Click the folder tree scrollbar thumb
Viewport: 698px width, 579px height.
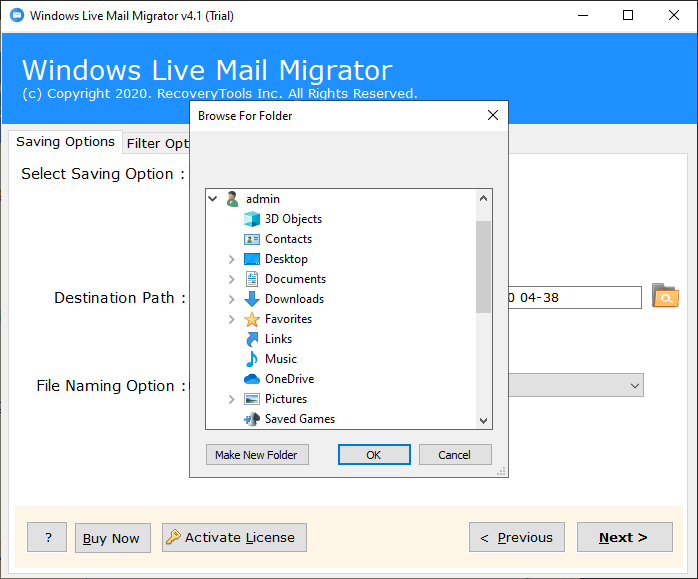(483, 267)
